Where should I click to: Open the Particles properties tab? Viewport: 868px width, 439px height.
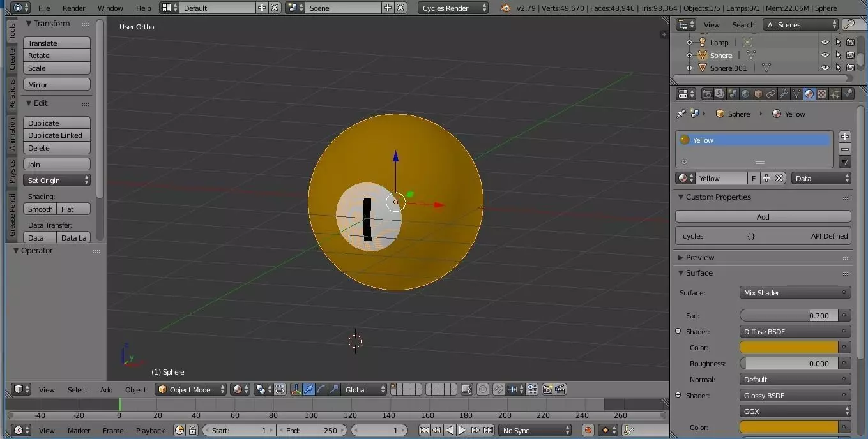pos(835,94)
